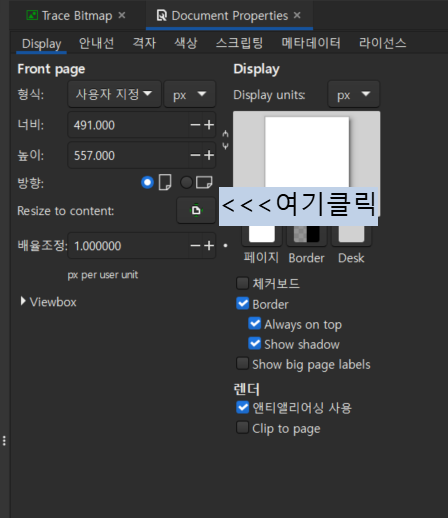
Task: Enable the Clip to page checkbox
Action: (x=242, y=428)
